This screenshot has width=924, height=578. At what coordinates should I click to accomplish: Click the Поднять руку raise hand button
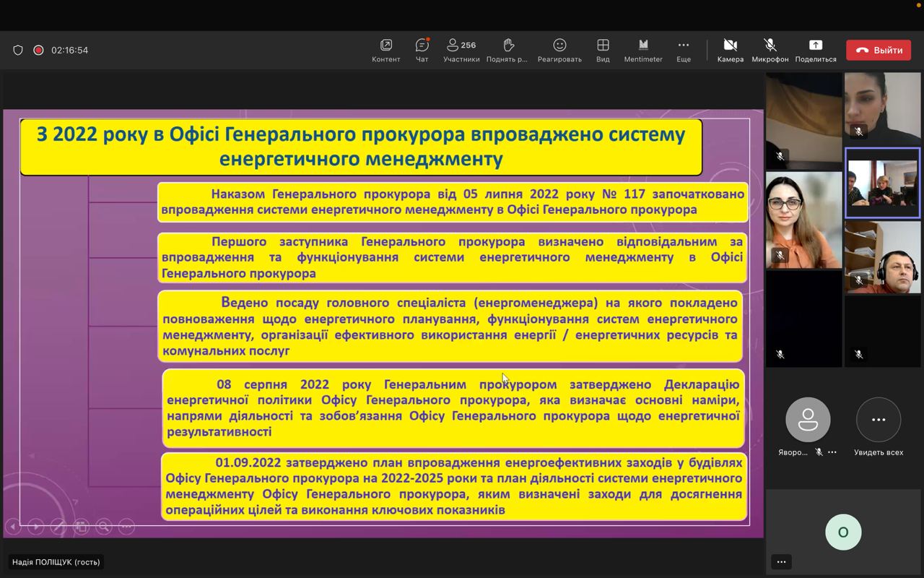(x=507, y=51)
